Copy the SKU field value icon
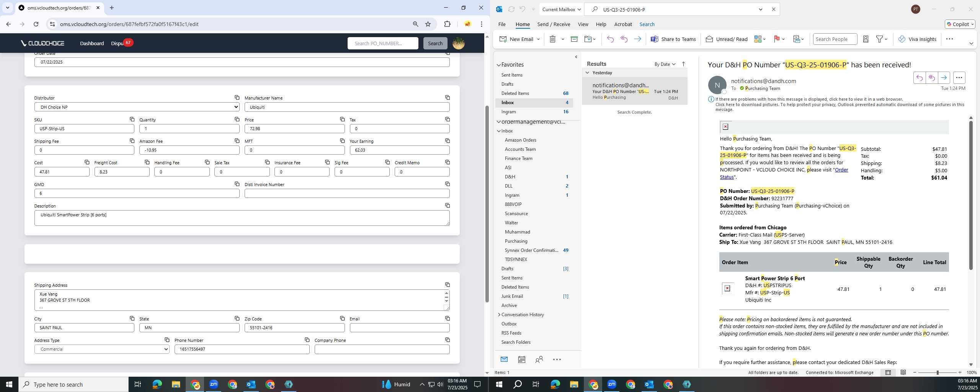This screenshot has width=980, height=392. pos(132,119)
